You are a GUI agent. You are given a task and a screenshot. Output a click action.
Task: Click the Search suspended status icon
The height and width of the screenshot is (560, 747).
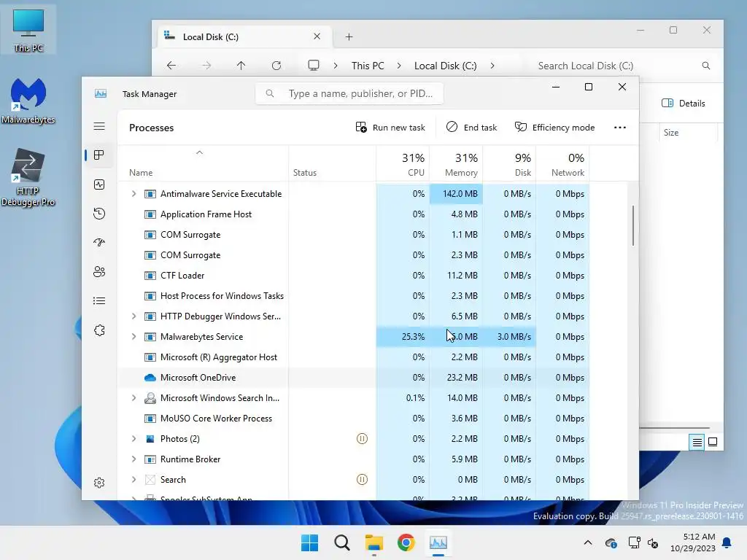coord(362,480)
